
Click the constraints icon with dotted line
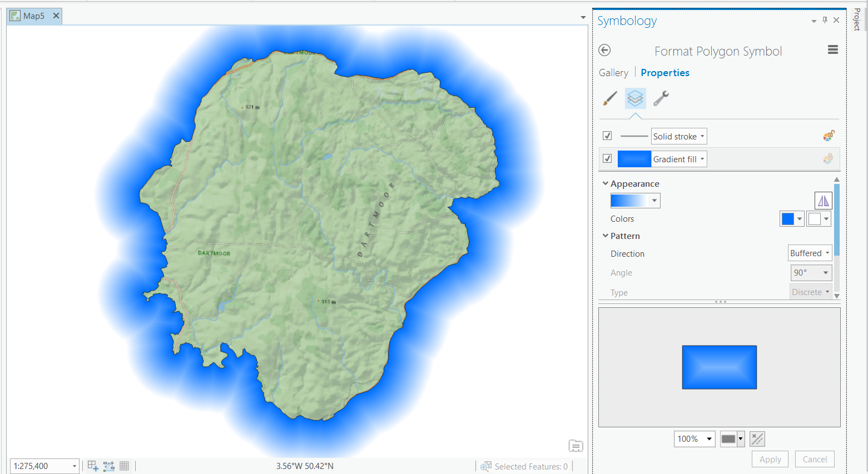[109, 466]
